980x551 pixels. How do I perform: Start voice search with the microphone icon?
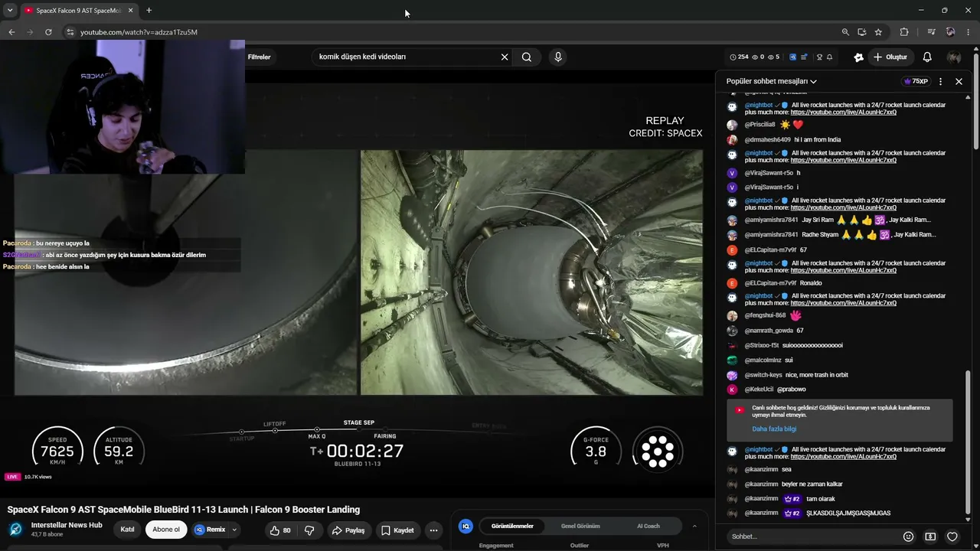point(558,57)
